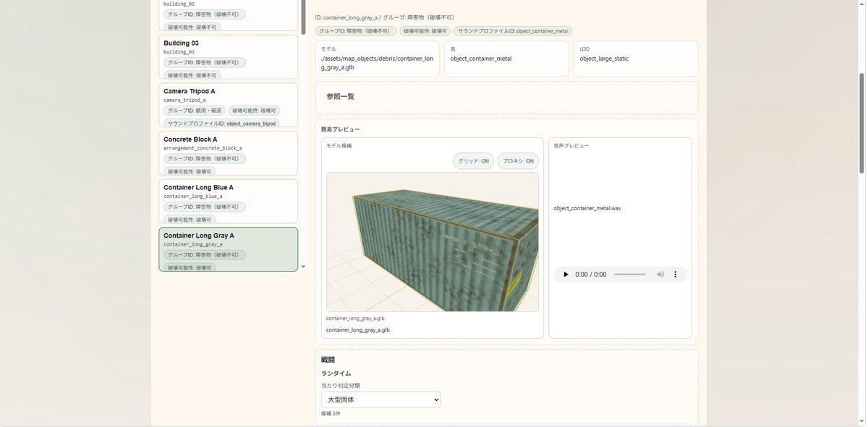This screenshot has width=868, height=427.
Task: Select the Building 03 list item
Action: pos(229,57)
